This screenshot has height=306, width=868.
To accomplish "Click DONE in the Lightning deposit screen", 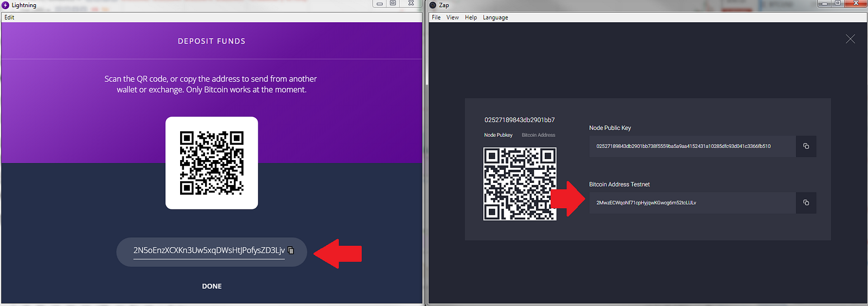I will click(212, 286).
